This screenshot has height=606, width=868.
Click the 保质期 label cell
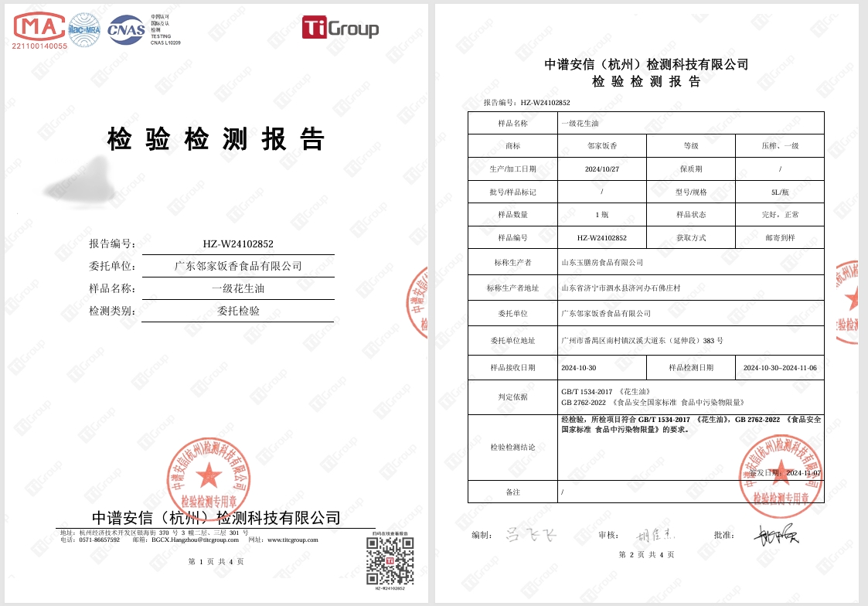coord(691,169)
